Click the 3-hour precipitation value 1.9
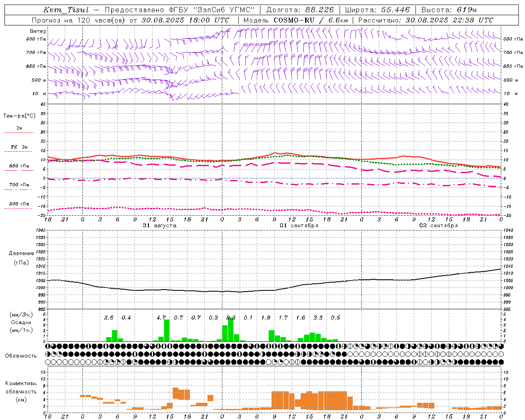The height and width of the screenshot is (420, 525). pos(266,318)
